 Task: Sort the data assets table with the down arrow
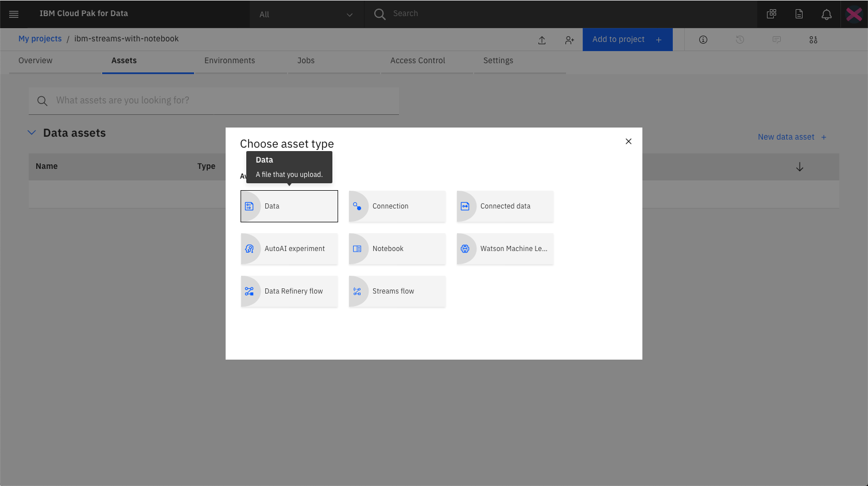click(x=800, y=167)
